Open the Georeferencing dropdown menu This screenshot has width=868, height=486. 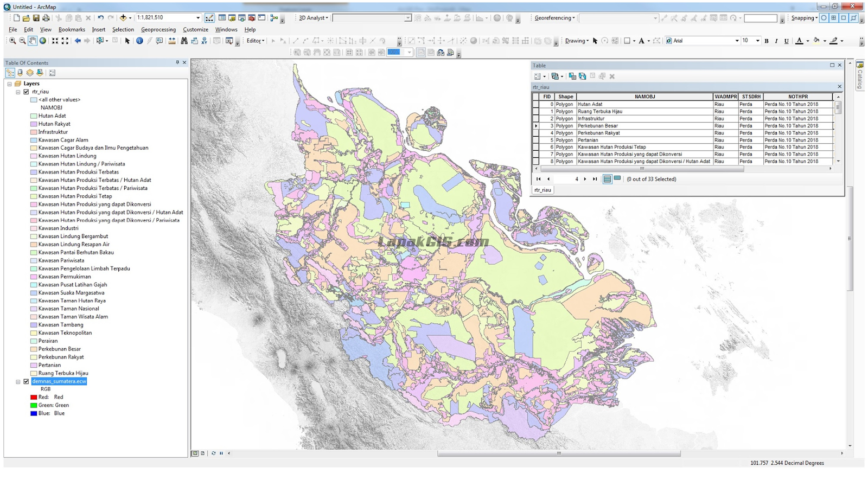[554, 18]
